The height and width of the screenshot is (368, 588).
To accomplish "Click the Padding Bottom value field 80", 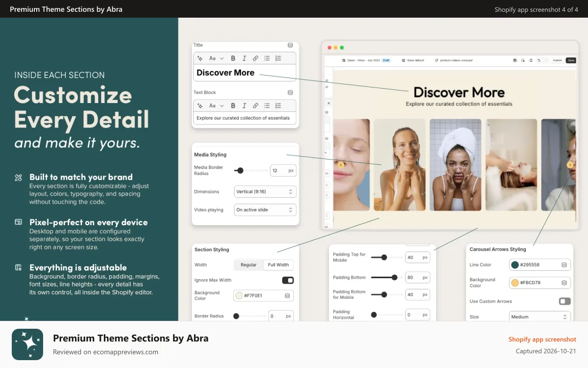I will (417, 277).
